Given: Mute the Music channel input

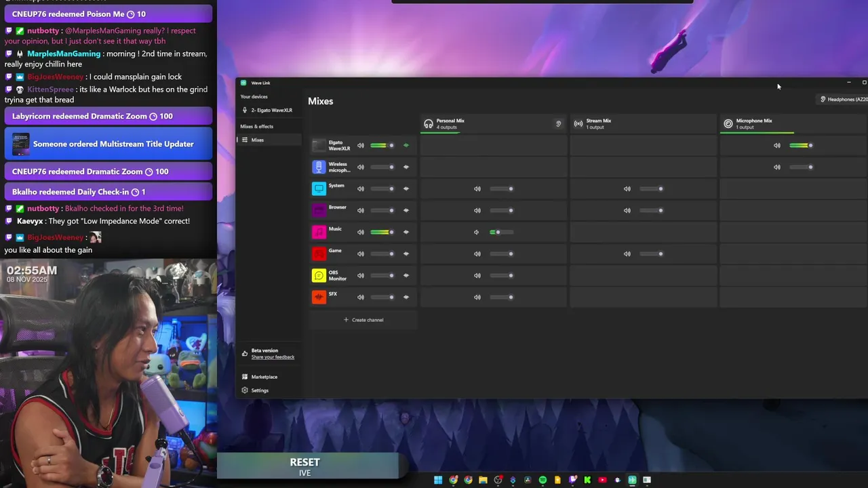Looking at the screenshot, I should [x=361, y=232].
